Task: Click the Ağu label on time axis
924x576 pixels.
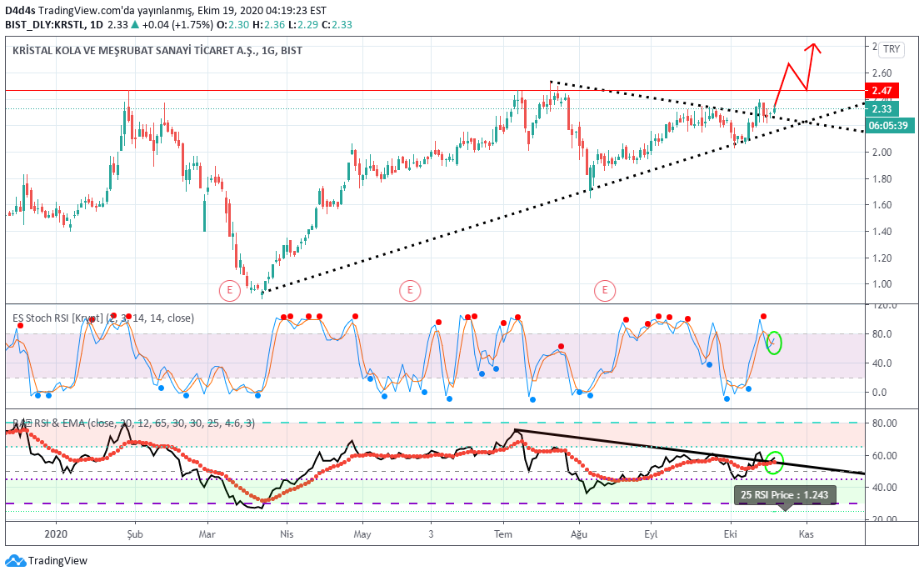Action: point(579,534)
